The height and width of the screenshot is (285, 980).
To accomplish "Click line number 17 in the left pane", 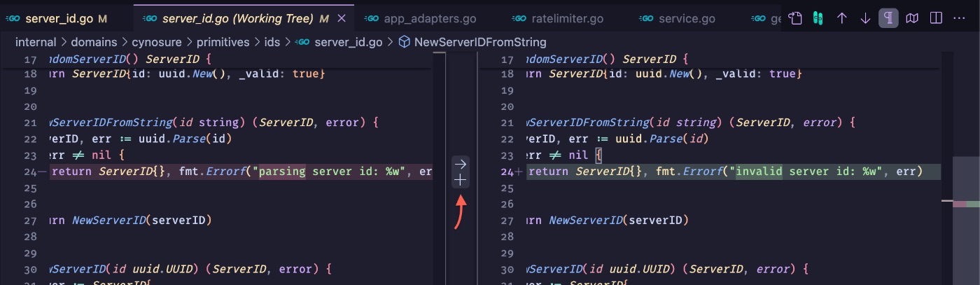I will [x=29, y=60].
